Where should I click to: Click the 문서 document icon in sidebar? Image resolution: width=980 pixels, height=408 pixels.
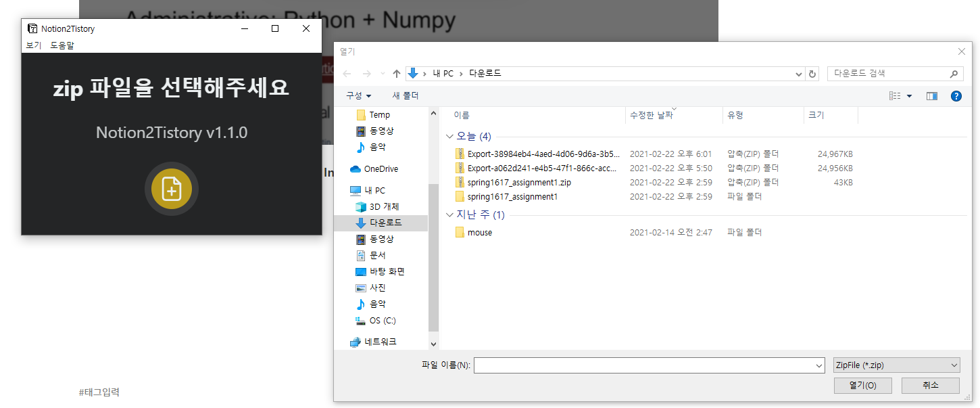tap(361, 256)
